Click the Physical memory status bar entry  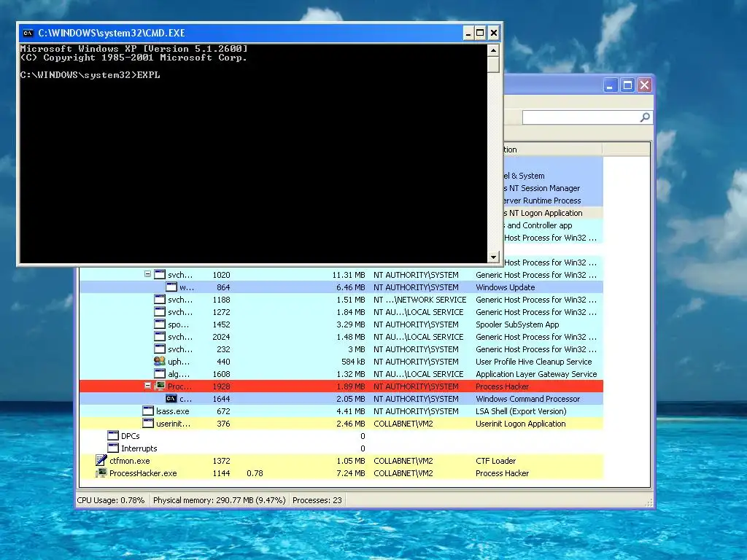tap(219, 500)
